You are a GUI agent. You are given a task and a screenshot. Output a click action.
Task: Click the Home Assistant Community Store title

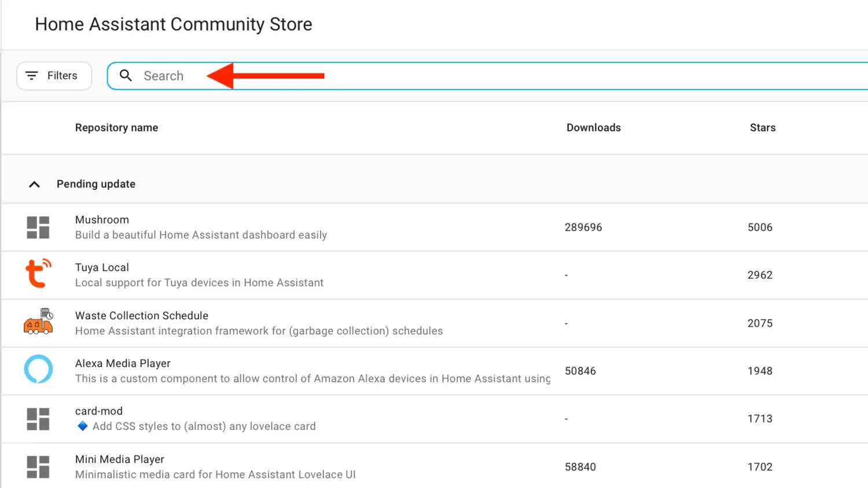point(174,24)
